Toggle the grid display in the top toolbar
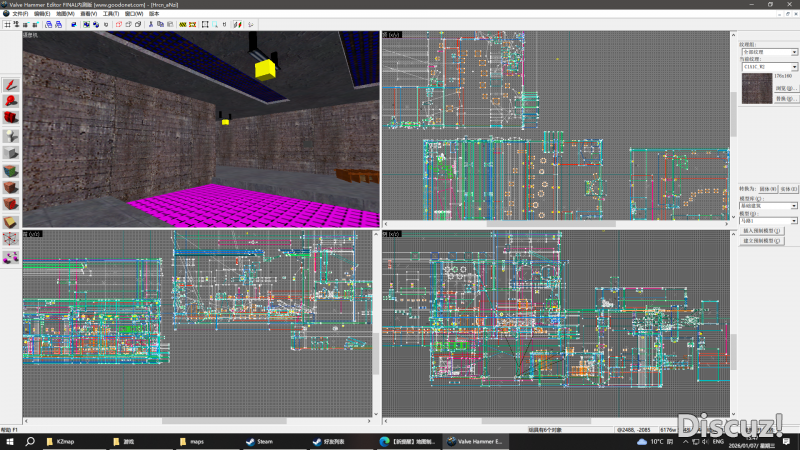800x450 pixels. [8, 23]
